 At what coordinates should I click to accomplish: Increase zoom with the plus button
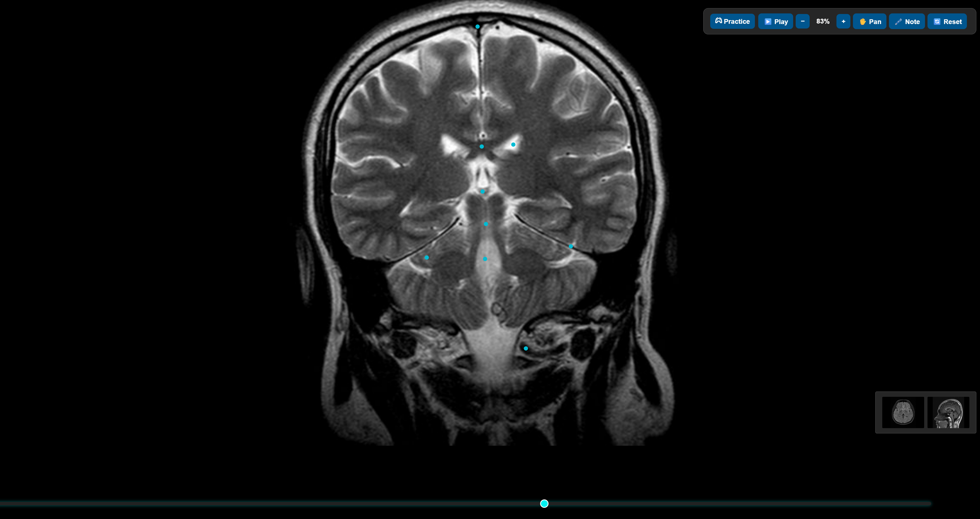843,22
